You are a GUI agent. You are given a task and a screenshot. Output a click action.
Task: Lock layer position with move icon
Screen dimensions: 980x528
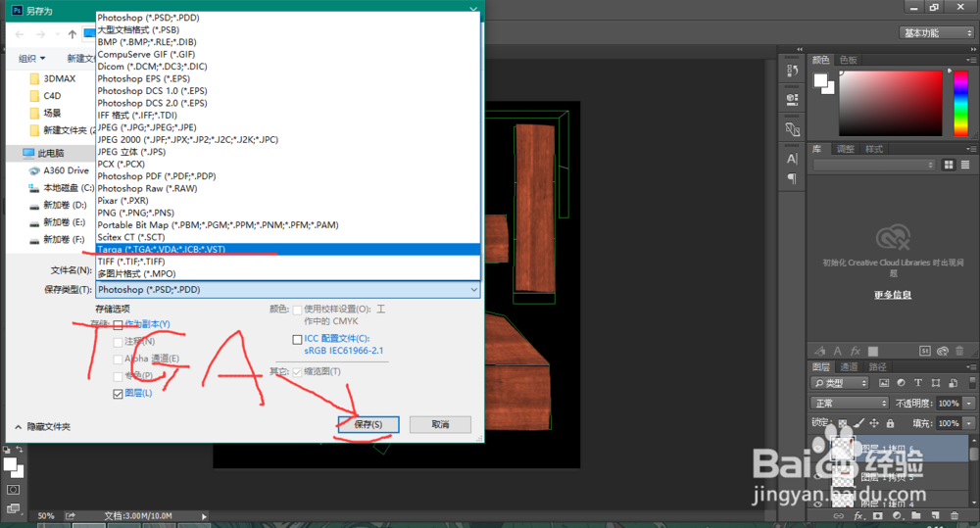[x=874, y=423]
